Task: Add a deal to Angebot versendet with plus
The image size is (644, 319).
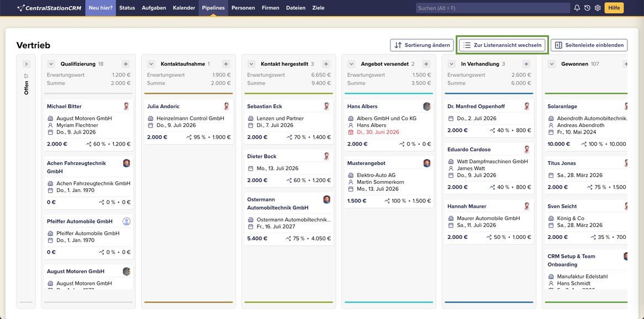Action: click(426, 64)
